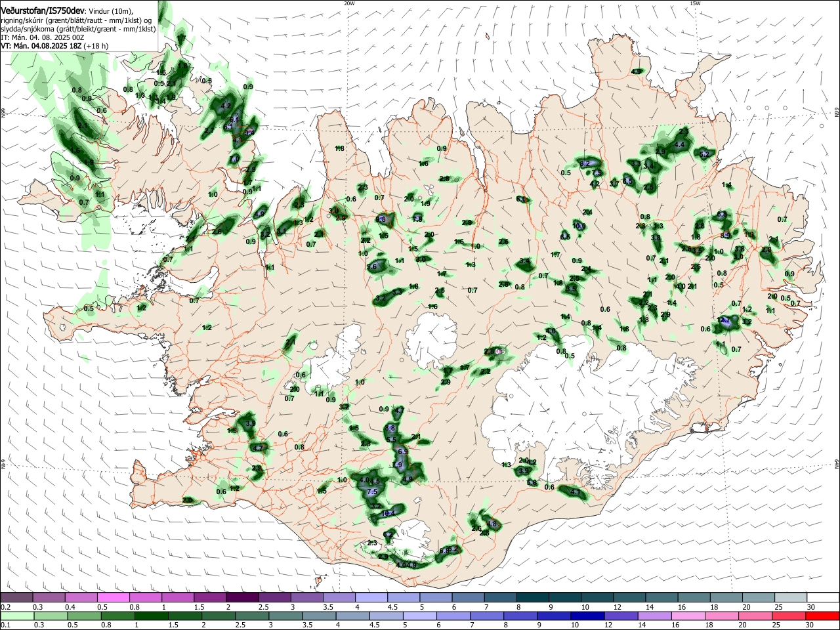Pick the red 30 swatch in rain legend
The height and width of the screenshot is (630, 840).
(x=822, y=616)
